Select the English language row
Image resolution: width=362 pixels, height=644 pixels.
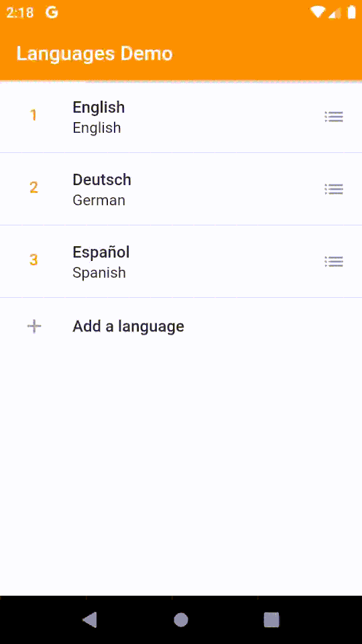point(181,117)
